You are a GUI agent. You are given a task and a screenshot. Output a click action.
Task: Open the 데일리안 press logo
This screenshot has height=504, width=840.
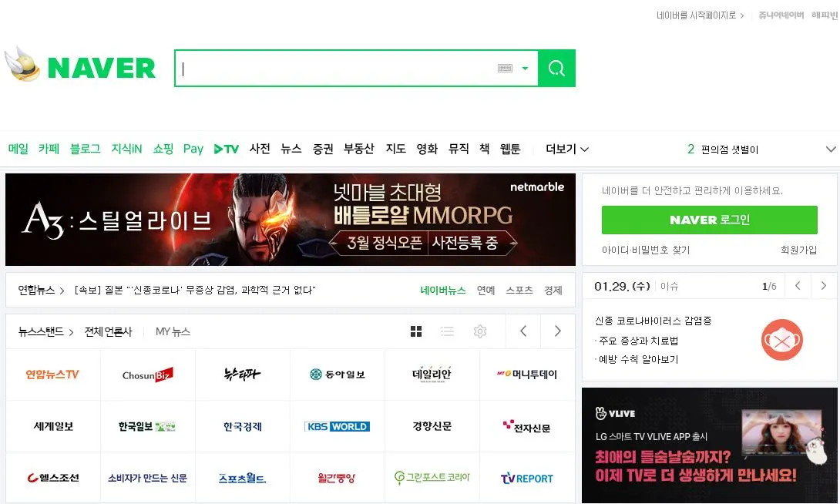(x=432, y=374)
